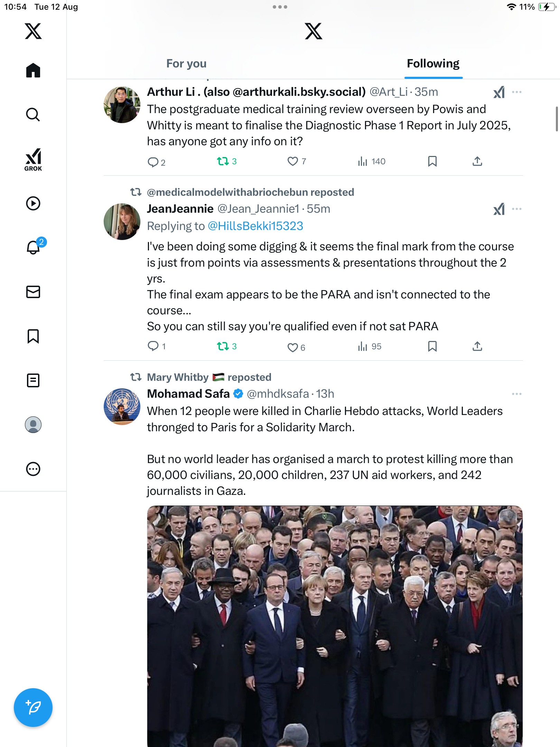Viewport: 560px width, 747px height.
Task: Bookmark JeanJeannie's post
Action: coord(432,347)
